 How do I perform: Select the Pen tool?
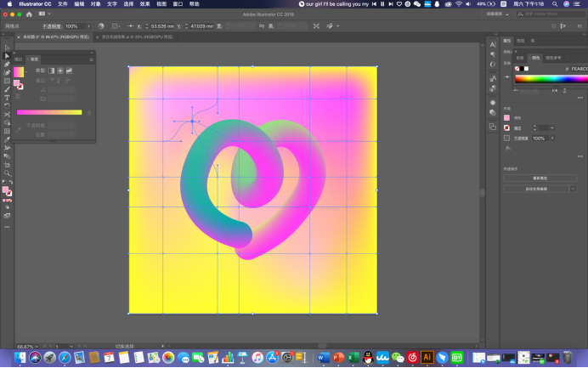(7, 64)
